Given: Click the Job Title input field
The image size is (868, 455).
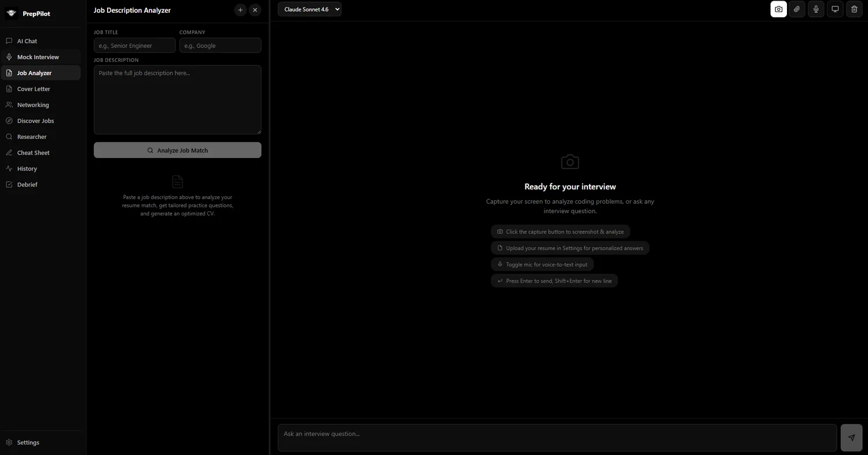Looking at the screenshot, I should tap(134, 46).
